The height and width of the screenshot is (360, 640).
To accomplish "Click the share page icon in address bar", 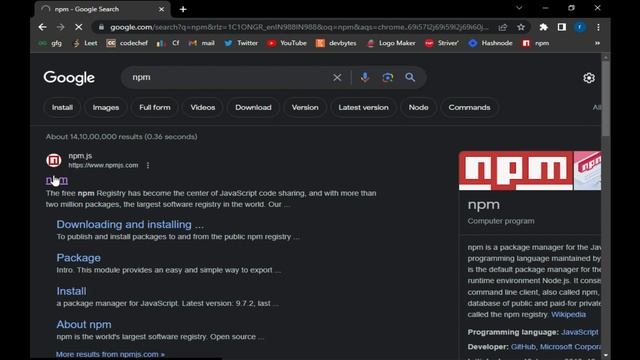I will click(503, 27).
